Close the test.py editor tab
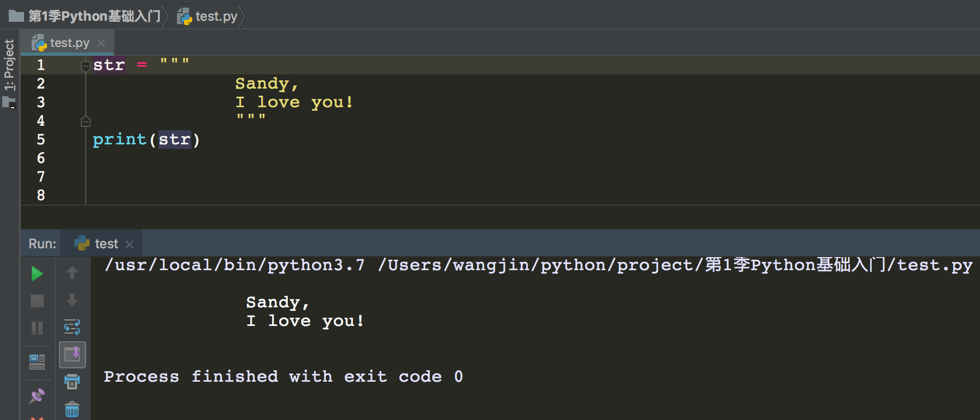The height and width of the screenshot is (420, 980). (x=101, y=43)
